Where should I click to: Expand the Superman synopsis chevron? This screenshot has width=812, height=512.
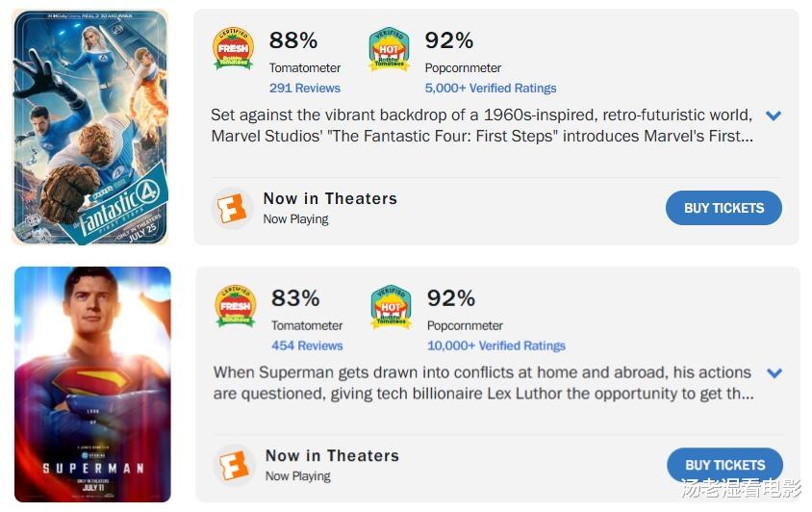pyautogui.click(x=774, y=373)
